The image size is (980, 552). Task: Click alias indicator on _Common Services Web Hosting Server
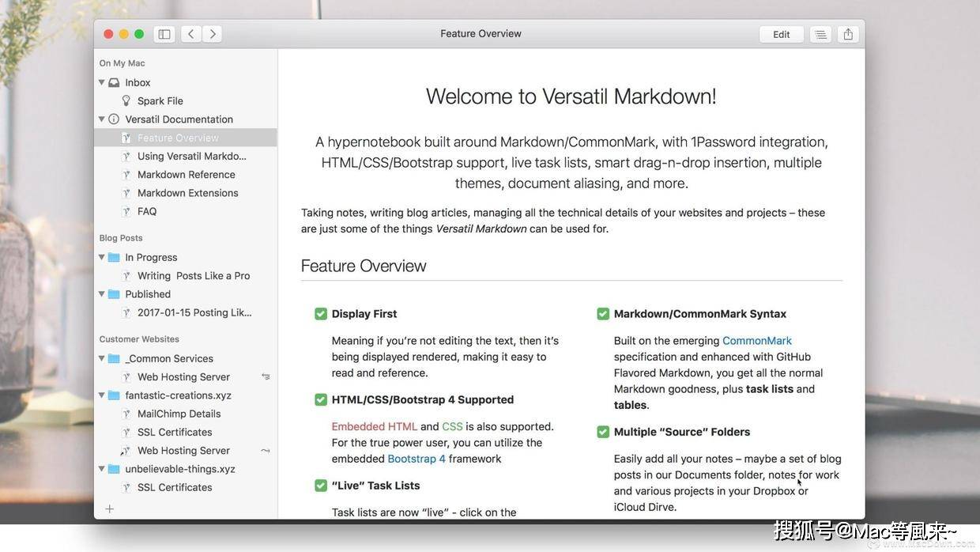(x=266, y=377)
